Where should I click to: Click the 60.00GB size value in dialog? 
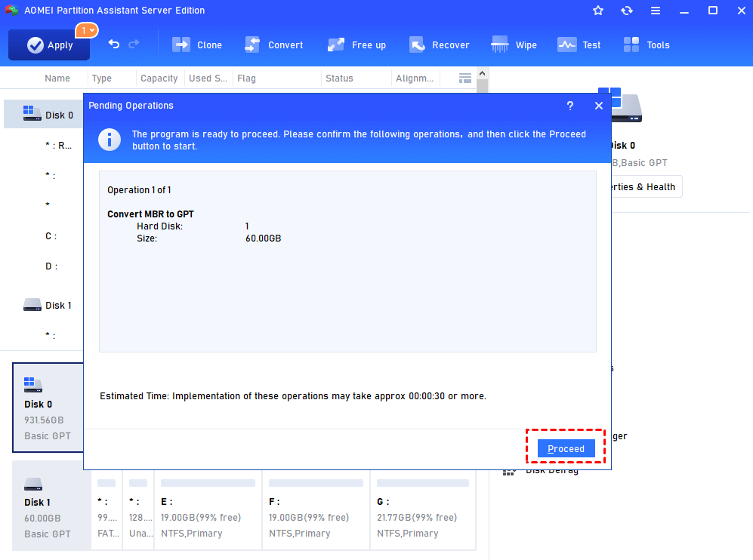263,238
